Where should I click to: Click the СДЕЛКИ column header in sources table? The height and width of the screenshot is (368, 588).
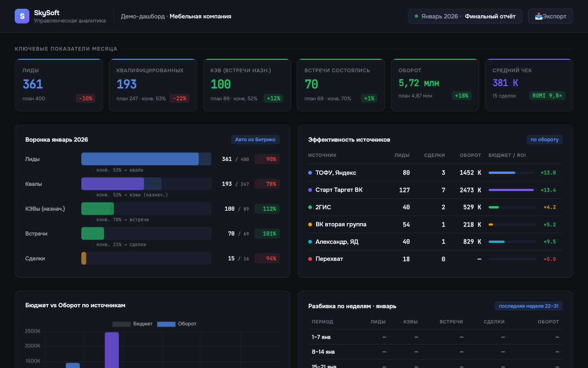click(434, 155)
